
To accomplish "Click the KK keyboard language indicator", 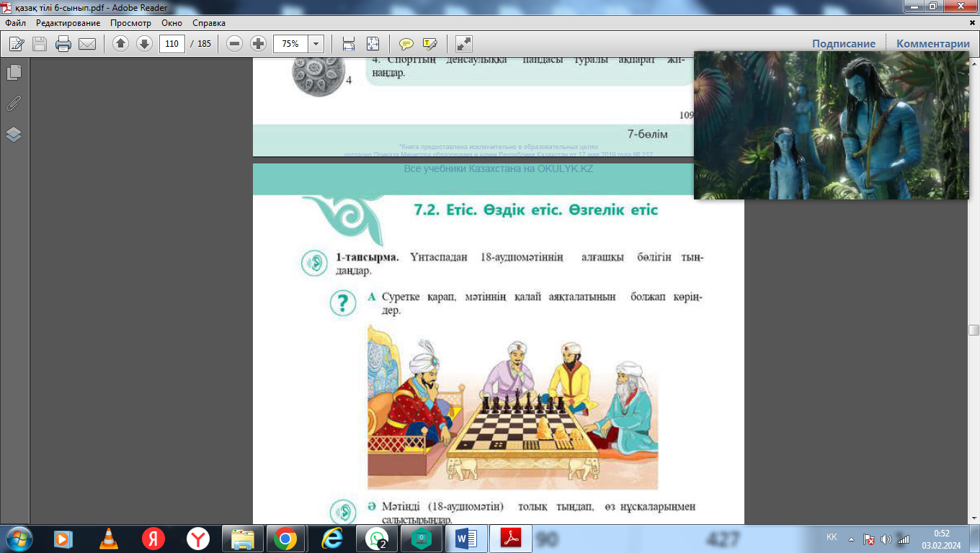I will tap(832, 538).
